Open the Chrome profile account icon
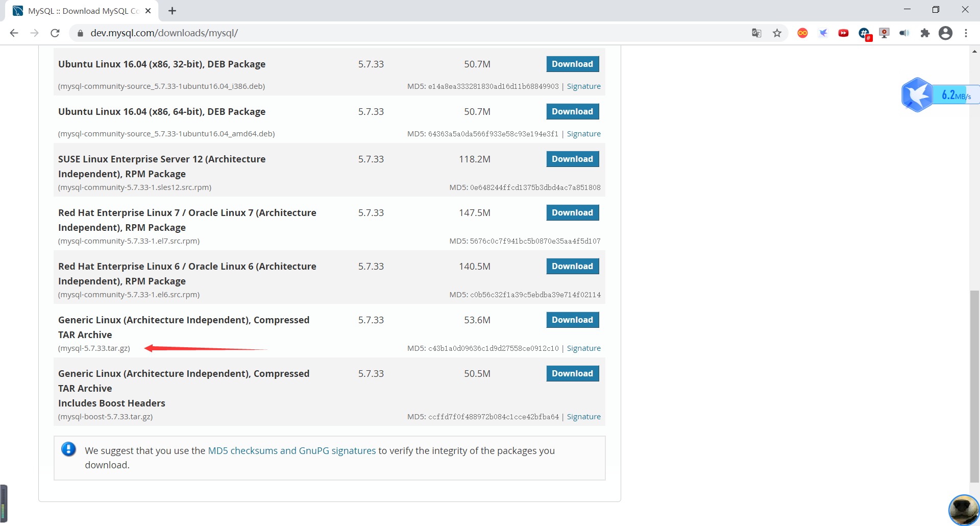This screenshot has width=980, height=526. [945, 33]
